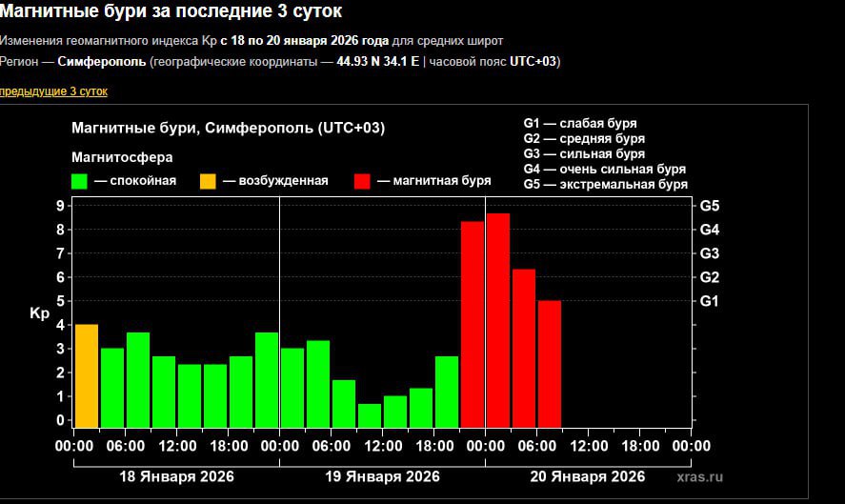Screen dimensions: 845x504
Task: Click the G5 label on right axis
Action: pyautogui.click(x=710, y=206)
